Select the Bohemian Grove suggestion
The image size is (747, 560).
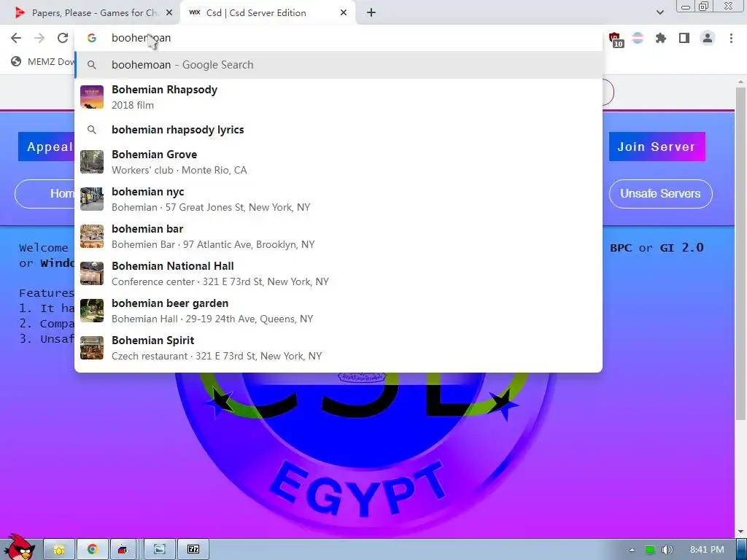coord(338,162)
